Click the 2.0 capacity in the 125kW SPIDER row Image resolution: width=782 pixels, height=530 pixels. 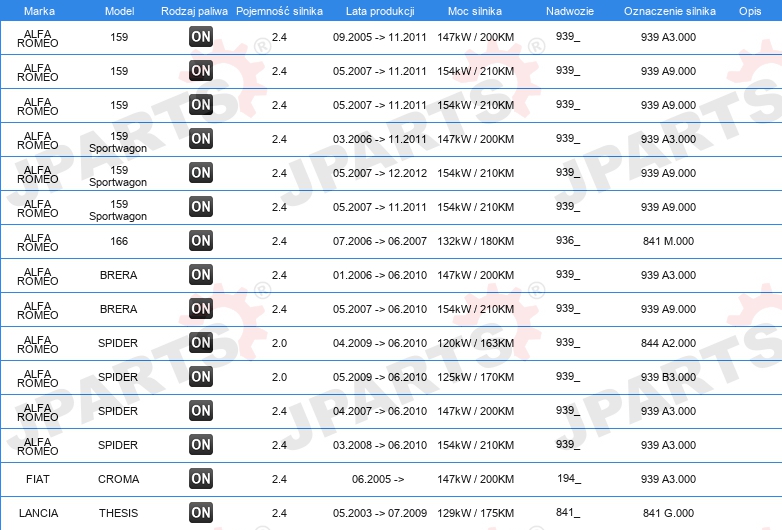click(279, 377)
